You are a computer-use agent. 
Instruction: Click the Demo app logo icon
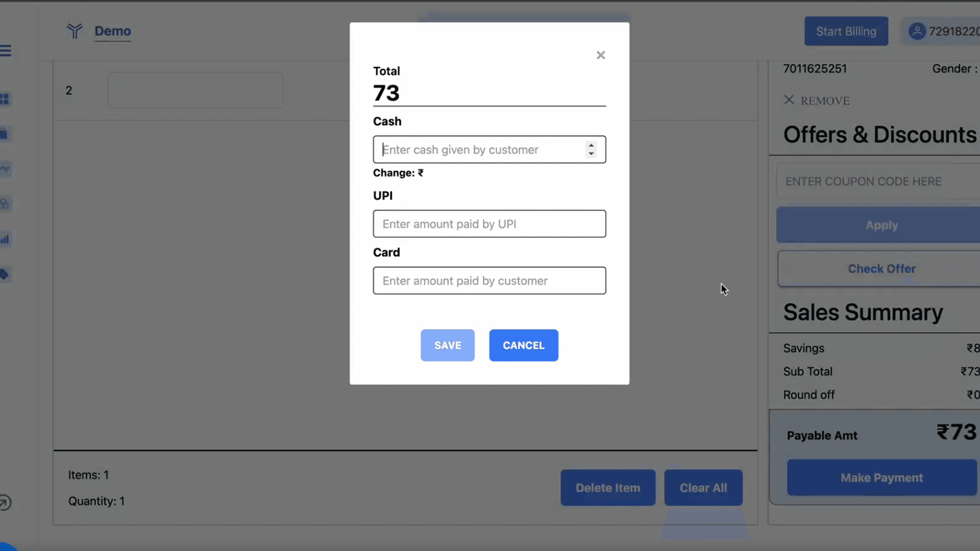(x=75, y=31)
